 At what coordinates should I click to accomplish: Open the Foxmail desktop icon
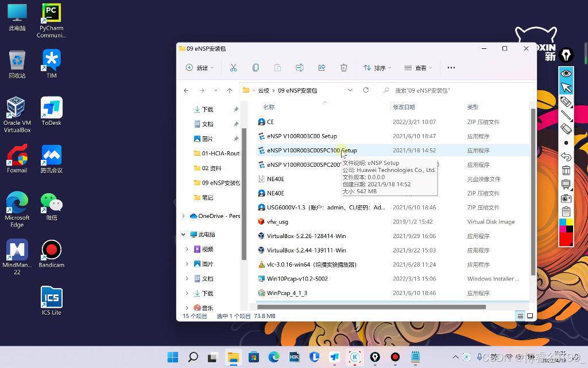tap(17, 159)
